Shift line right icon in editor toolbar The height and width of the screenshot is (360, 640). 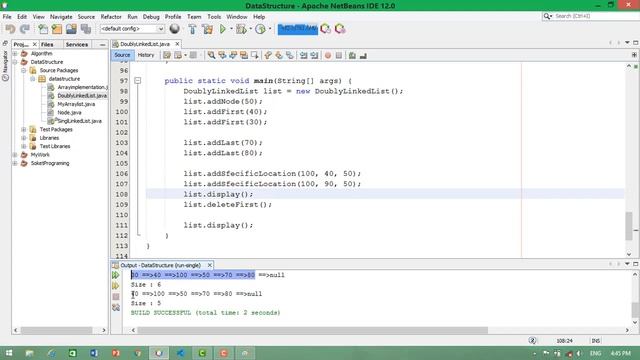click(314, 55)
